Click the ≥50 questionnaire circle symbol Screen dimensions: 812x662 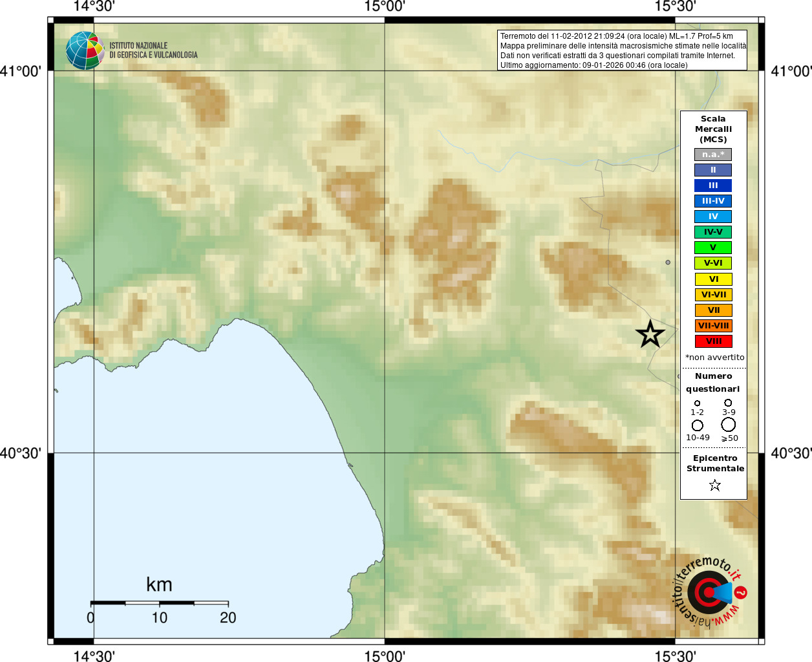729,425
